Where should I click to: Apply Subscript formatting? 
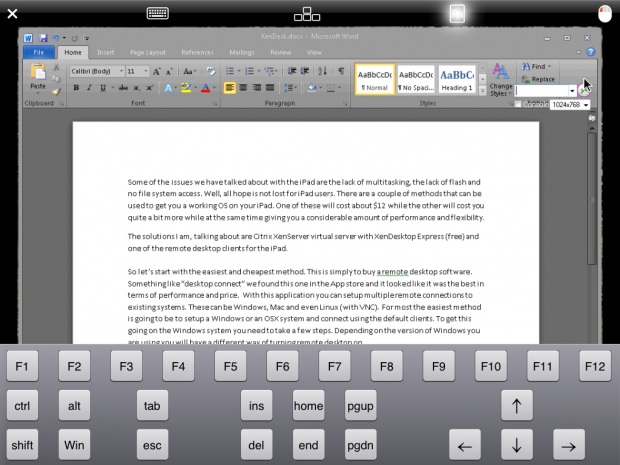[136, 88]
